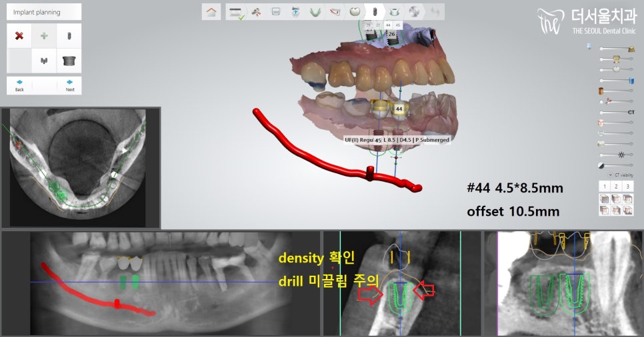The height and width of the screenshot is (337, 644).
Task: Click the multiple implants icon
Action: tap(44, 61)
